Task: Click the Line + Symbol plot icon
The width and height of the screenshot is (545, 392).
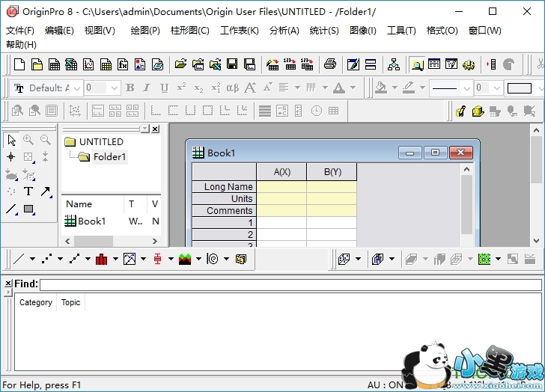Action: (x=74, y=259)
